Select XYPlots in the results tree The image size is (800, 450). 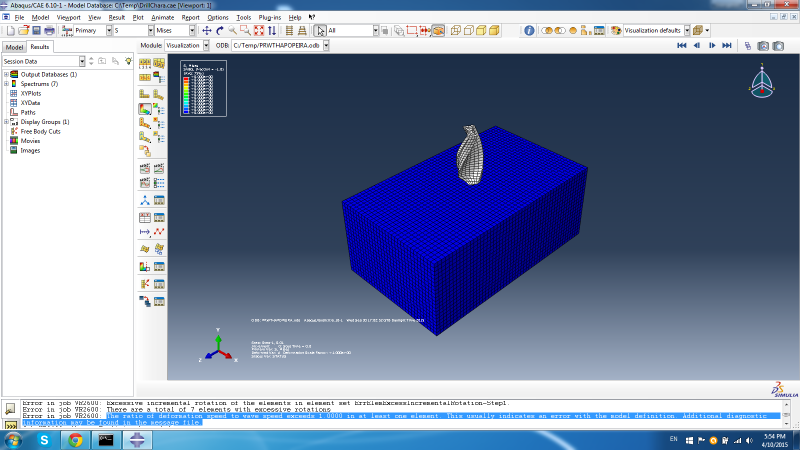pos(31,93)
